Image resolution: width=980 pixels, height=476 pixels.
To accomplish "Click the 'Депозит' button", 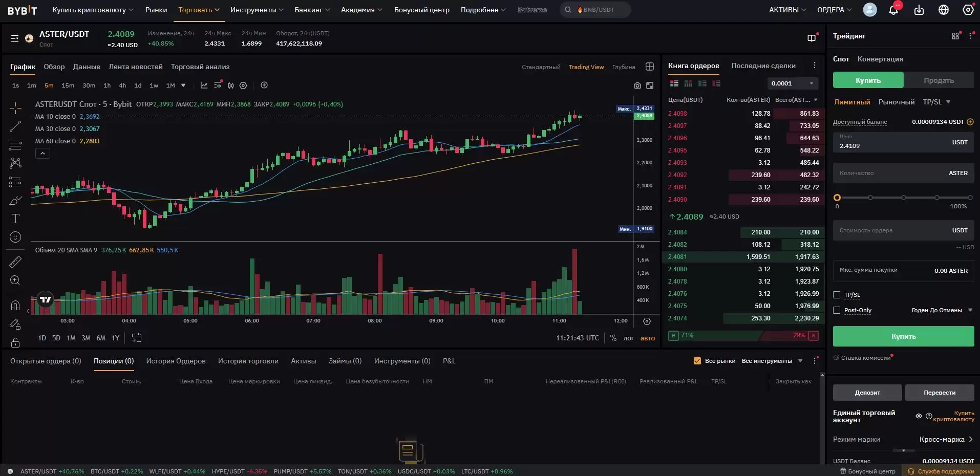I will click(867, 393).
